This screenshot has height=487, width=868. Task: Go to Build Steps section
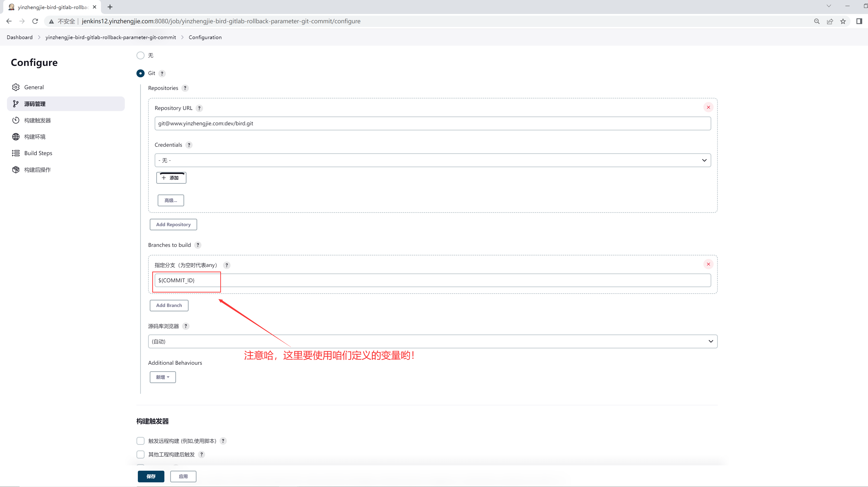pos(38,153)
